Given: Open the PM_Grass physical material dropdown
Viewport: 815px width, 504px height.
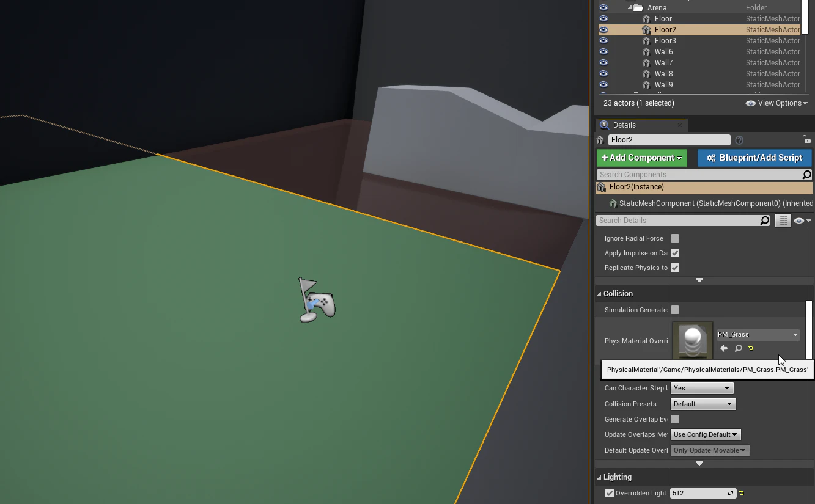Looking at the screenshot, I should (758, 335).
